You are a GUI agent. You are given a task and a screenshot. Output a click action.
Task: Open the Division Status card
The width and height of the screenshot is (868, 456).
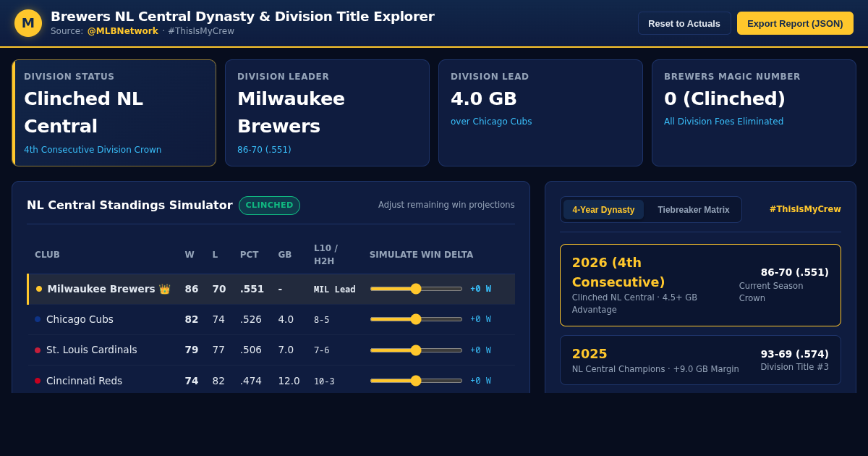click(x=114, y=113)
